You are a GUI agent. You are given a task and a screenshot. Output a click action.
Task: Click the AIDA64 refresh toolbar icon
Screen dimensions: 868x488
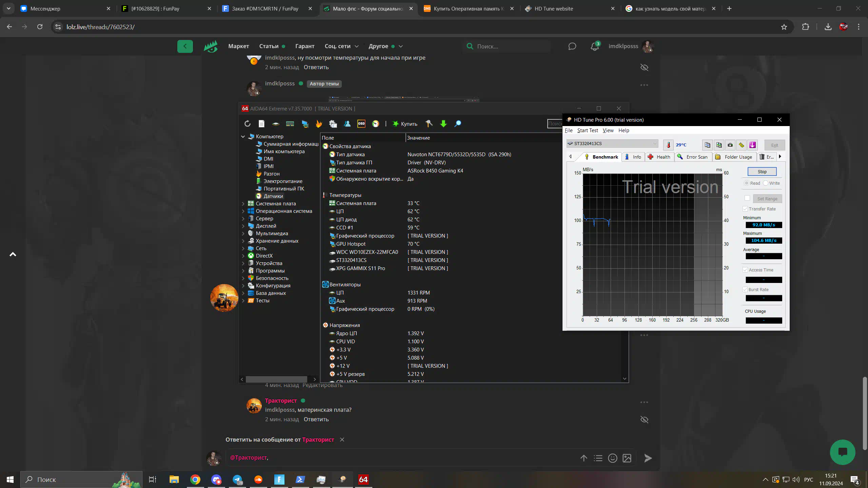247,124
